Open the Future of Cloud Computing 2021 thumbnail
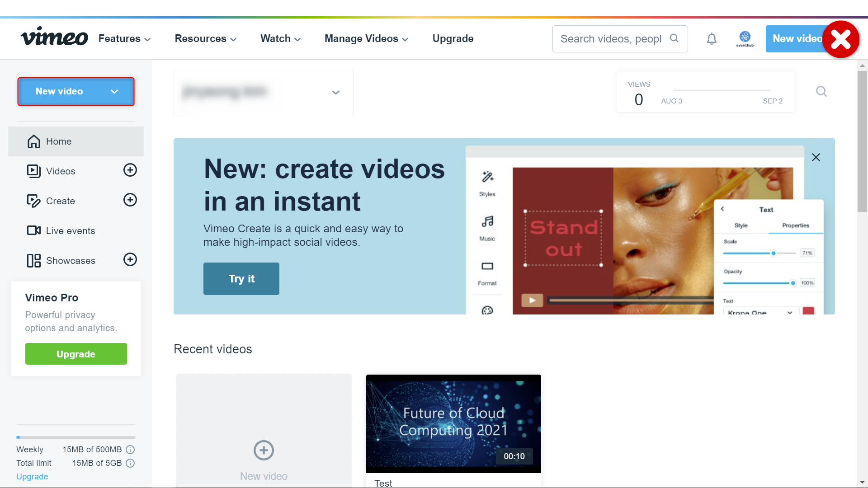The height and width of the screenshot is (488, 868). pos(453,424)
